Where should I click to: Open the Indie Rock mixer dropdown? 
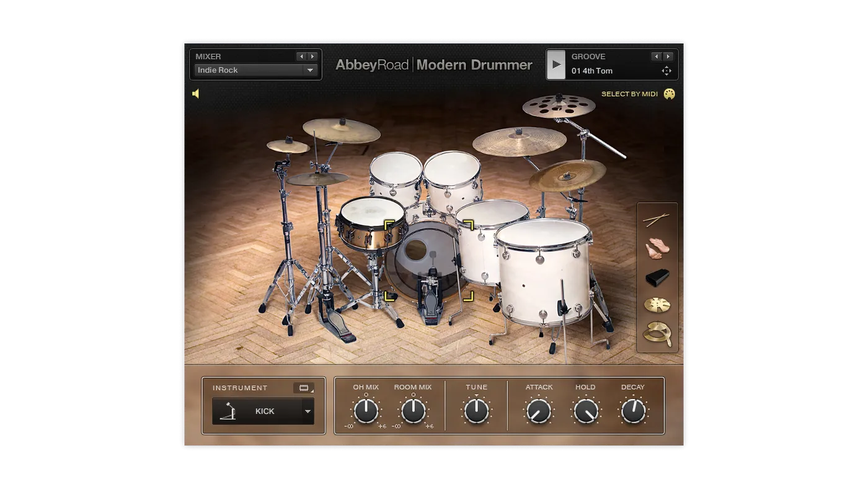pos(256,70)
